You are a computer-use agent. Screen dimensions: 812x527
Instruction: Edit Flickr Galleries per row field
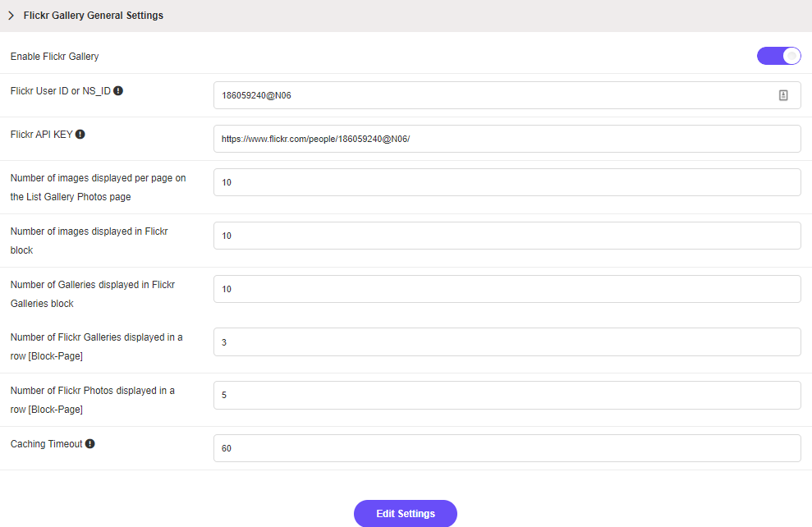coord(507,342)
